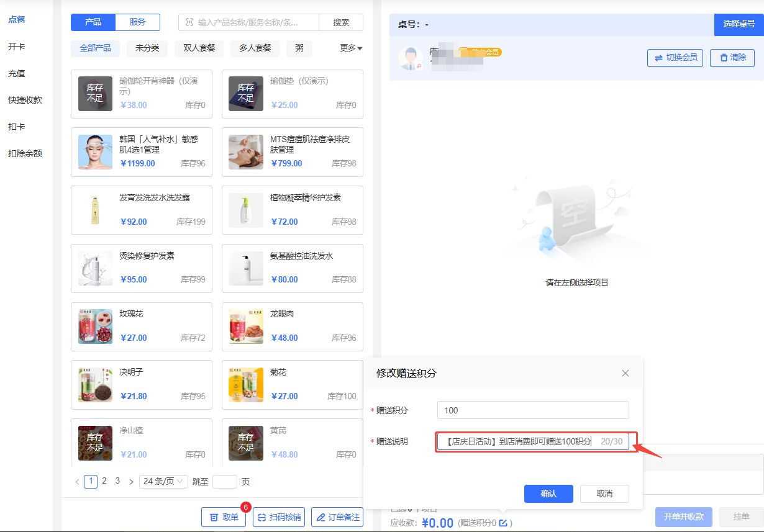Open 快捷收款 in the left sidebar
This screenshot has height=532, width=764.
click(x=25, y=100)
